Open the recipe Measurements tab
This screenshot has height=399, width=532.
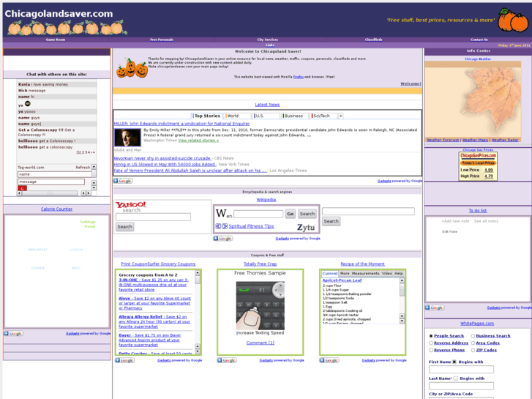click(x=365, y=273)
